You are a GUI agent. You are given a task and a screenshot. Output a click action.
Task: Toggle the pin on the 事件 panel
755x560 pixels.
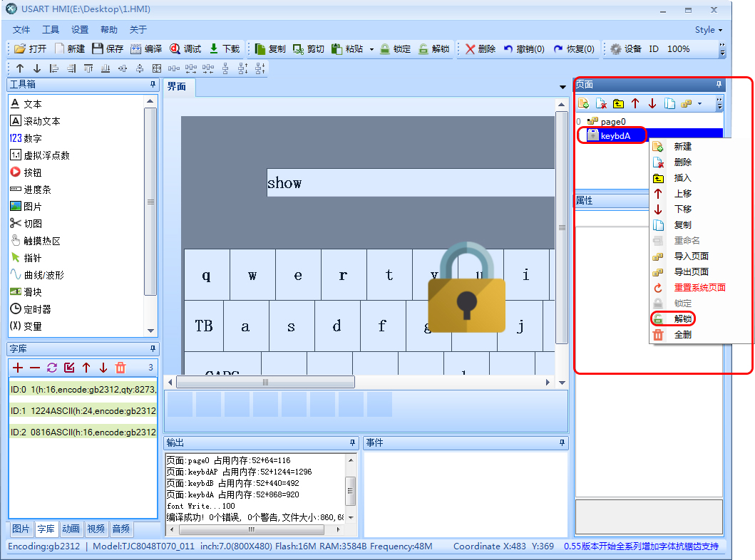[x=563, y=443]
